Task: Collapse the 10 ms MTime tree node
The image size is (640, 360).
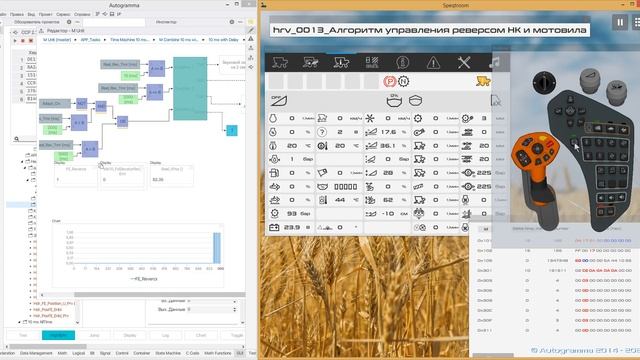Action: click(19, 322)
